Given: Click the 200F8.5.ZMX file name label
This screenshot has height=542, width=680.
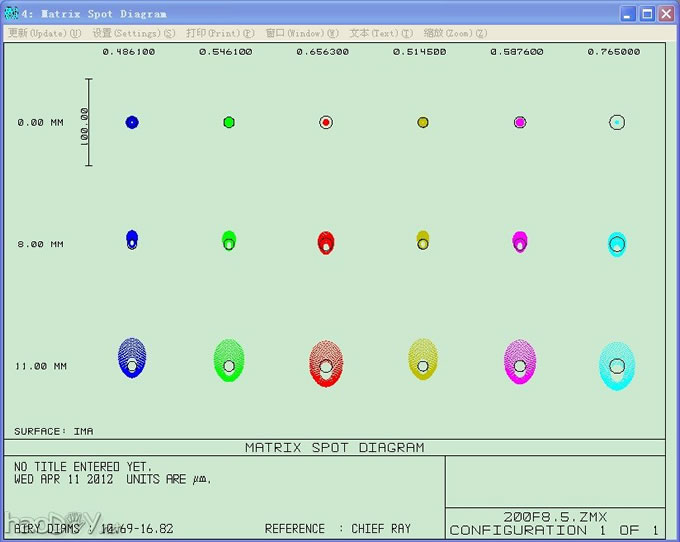Looking at the screenshot, I should 555,517.
